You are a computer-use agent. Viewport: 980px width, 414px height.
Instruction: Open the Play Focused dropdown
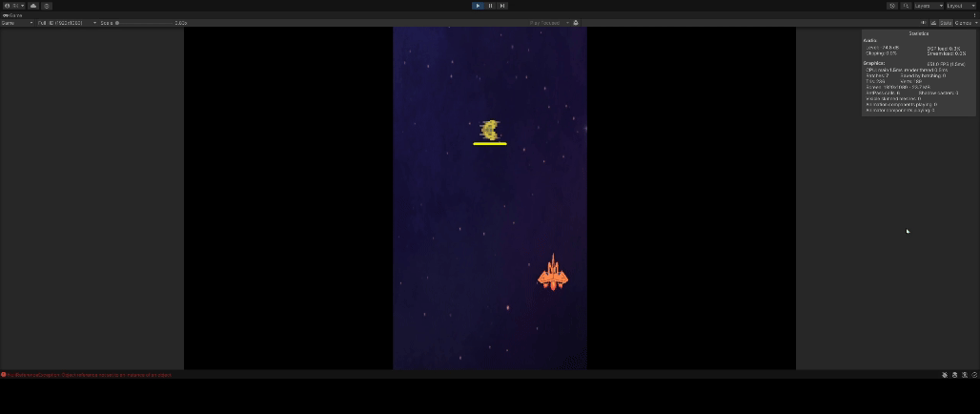(x=550, y=23)
